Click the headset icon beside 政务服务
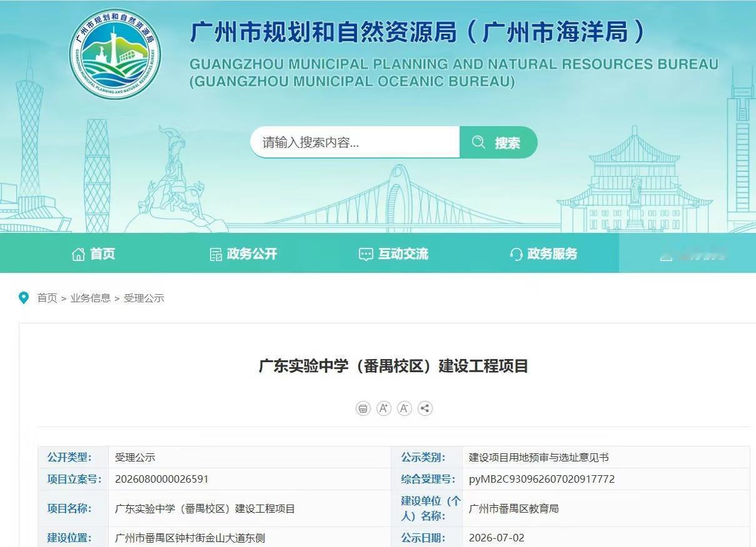This screenshot has width=756, height=547. click(516, 254)
